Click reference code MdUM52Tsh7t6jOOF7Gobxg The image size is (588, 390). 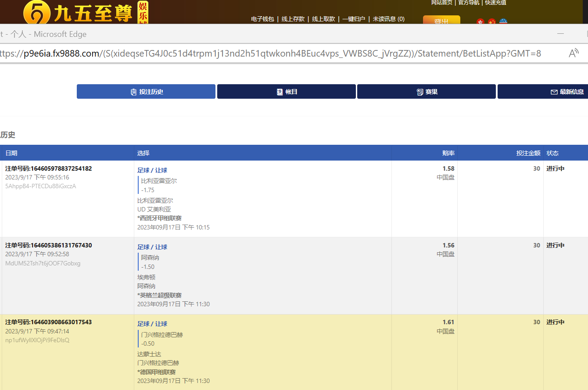[43, 263]
